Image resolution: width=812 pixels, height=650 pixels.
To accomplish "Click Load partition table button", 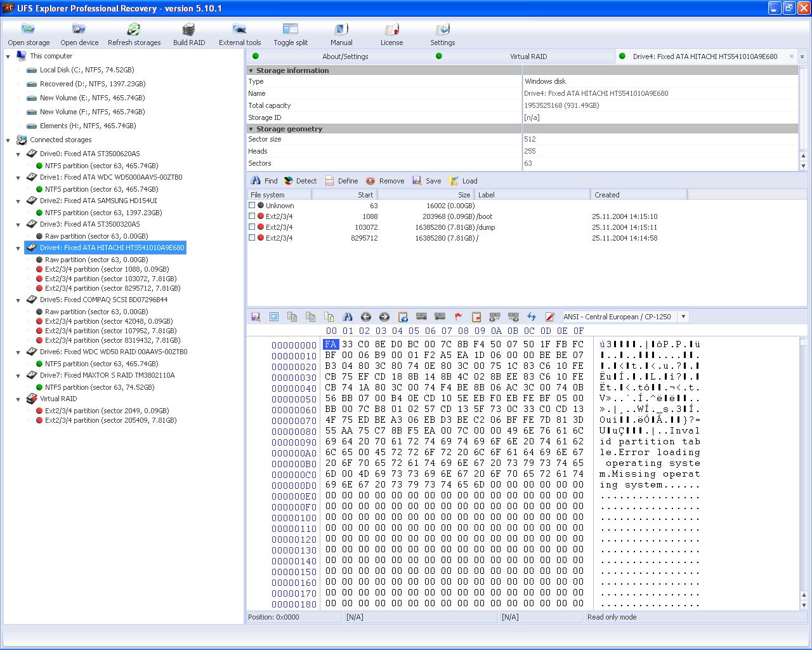I will (x=463, y=181).
